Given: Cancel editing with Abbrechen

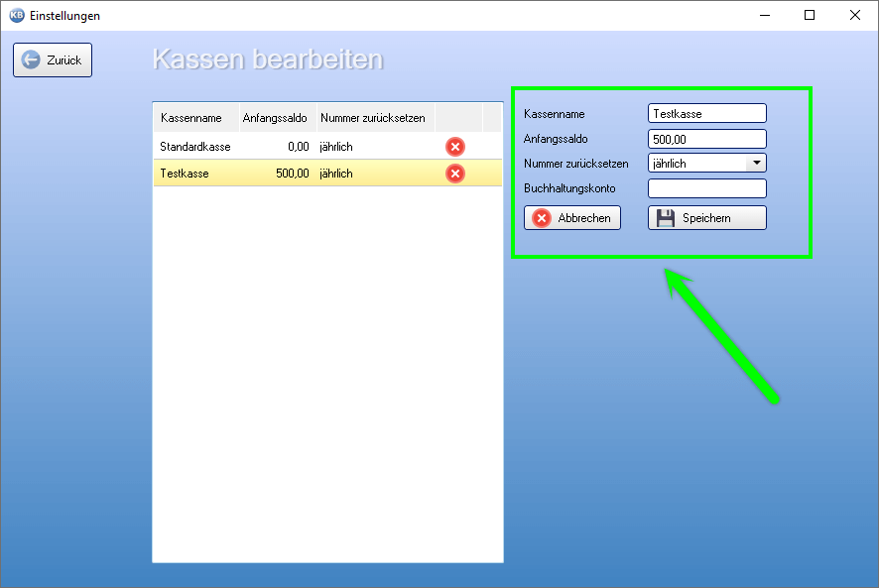Looking at the screenshot, I should click(572, 218).
